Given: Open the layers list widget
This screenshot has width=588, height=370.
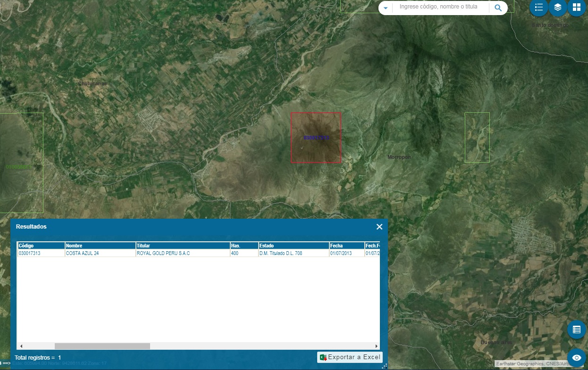Looking at the screenshot, I should [557, 8].
